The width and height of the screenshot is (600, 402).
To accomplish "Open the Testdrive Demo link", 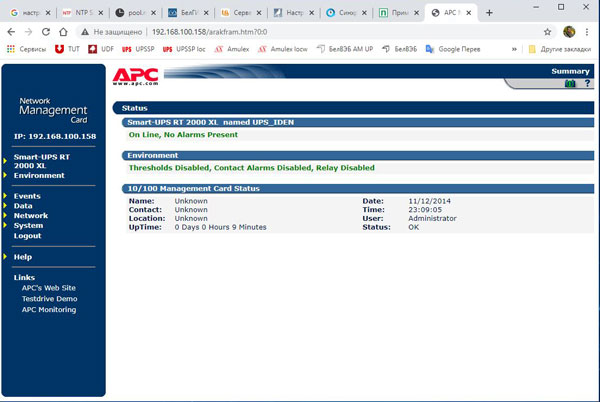I will [49, 298].
